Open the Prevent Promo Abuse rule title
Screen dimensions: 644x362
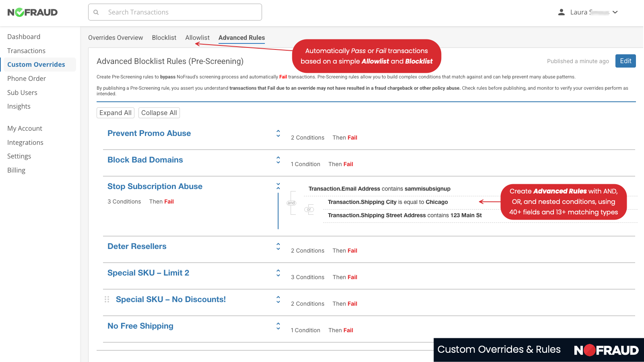point(149,133)
